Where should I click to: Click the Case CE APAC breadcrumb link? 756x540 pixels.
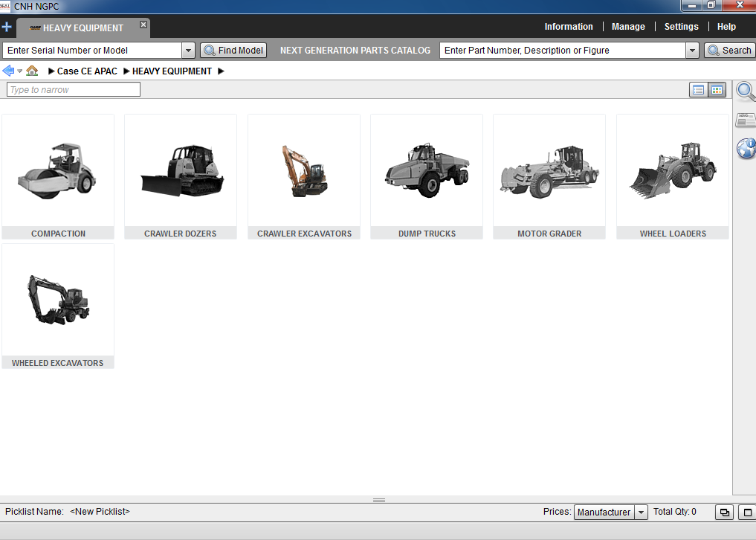click(x=87, y=71)
